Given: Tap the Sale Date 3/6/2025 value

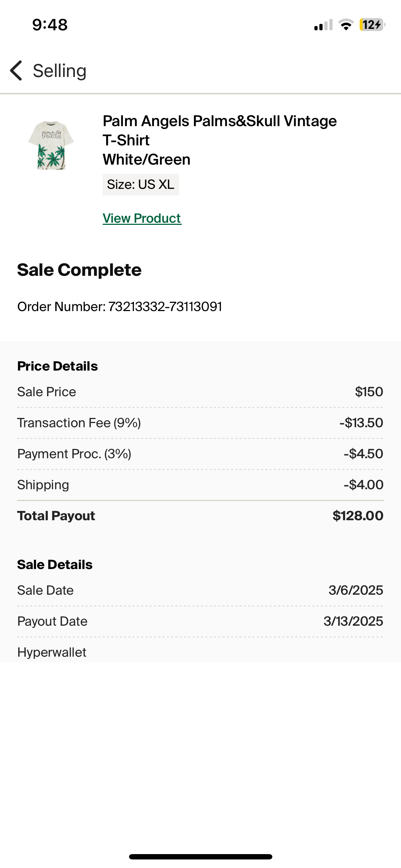Looking at the screenshot, I should pyautogui.click(x=355, y=590).
